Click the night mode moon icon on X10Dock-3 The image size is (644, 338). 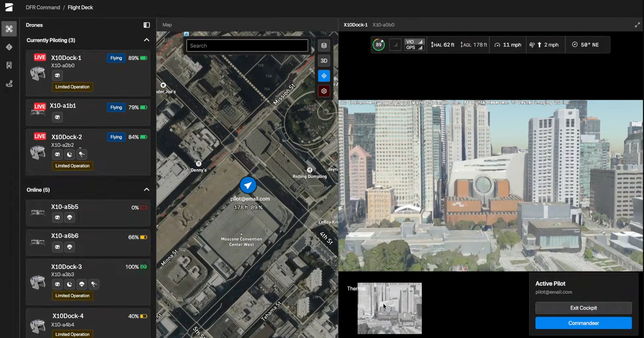coord(69,284)
